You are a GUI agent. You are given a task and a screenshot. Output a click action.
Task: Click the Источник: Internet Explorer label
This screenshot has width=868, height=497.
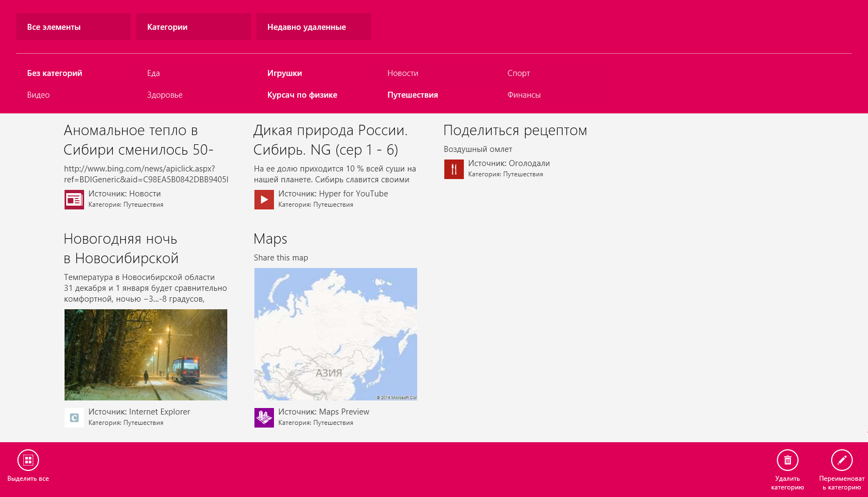139,412
